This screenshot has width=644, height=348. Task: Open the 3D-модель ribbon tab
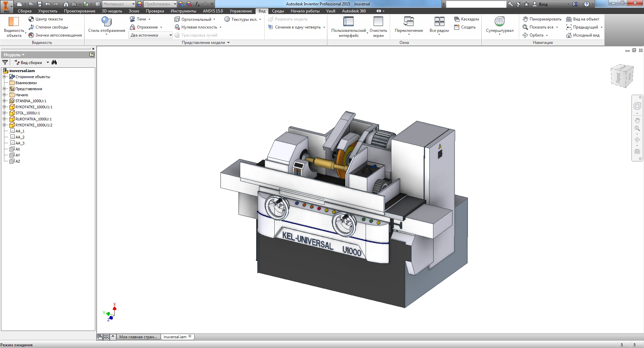[112, 11]
